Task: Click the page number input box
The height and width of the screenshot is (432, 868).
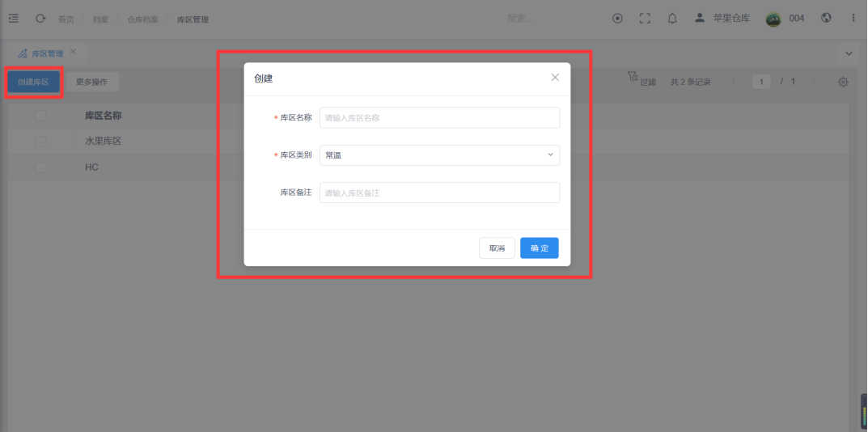Action: click(x=762, y=82)
